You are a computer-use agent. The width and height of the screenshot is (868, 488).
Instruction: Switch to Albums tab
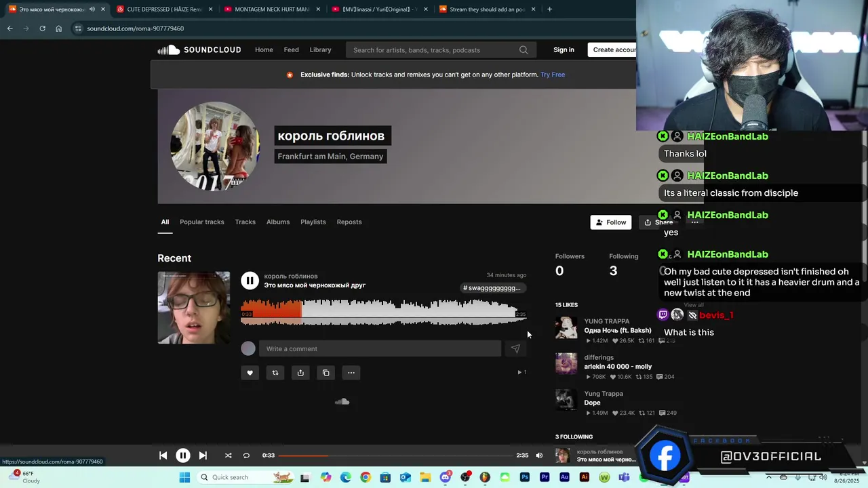(278, 222)
